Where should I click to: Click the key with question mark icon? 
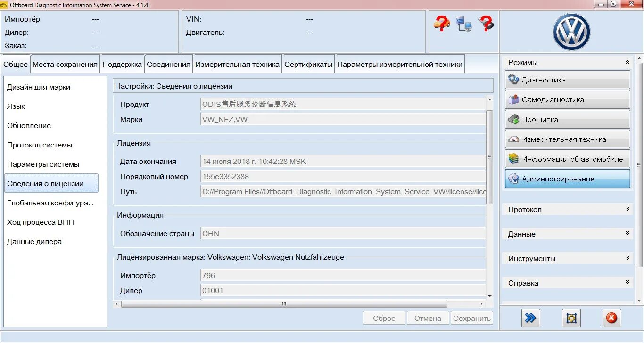[487, 23]
